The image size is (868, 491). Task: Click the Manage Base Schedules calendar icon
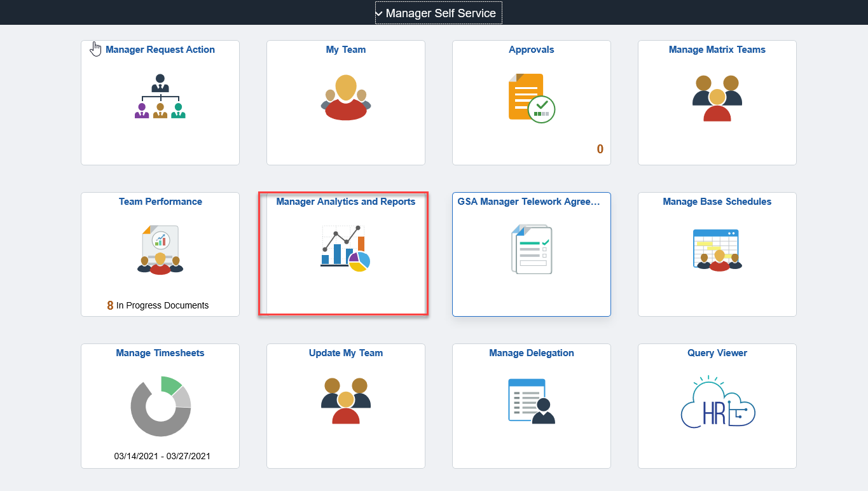click(x=717, y=249)
